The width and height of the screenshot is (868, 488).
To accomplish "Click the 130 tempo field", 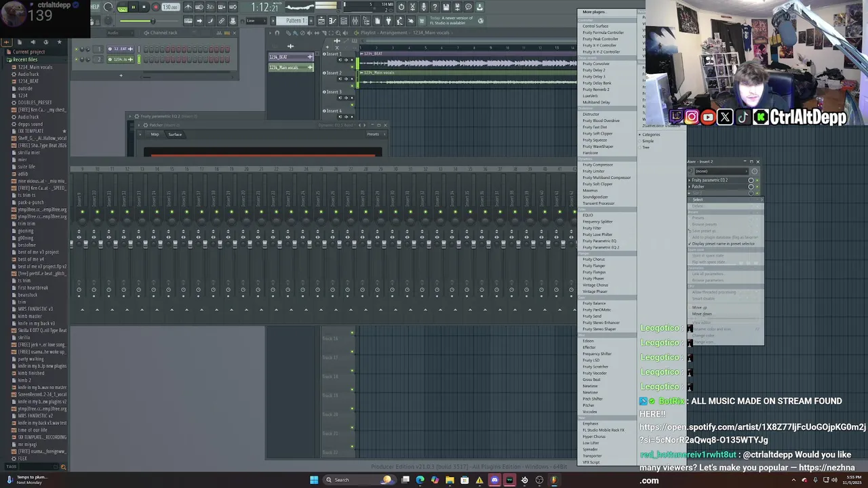I will [x=170, y=7].
